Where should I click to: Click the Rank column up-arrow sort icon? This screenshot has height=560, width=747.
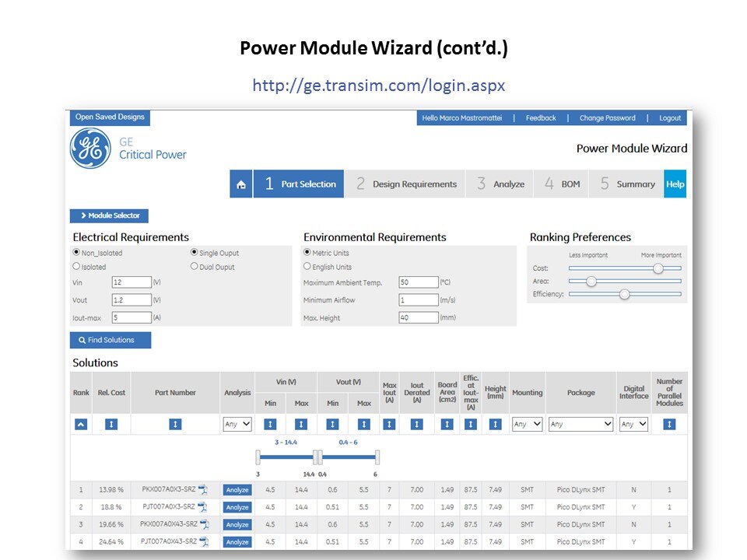click(81, 424)
